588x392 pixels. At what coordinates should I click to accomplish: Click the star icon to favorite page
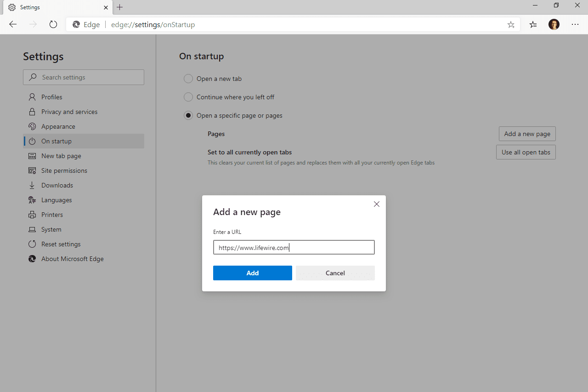pyautogui.click(x=511, y=25)
